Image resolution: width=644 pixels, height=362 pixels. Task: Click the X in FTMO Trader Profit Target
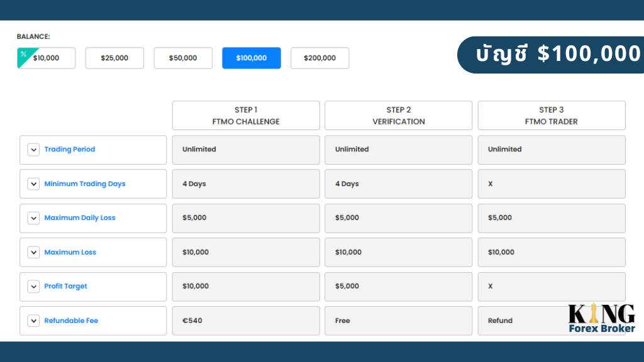coord(491,286)
